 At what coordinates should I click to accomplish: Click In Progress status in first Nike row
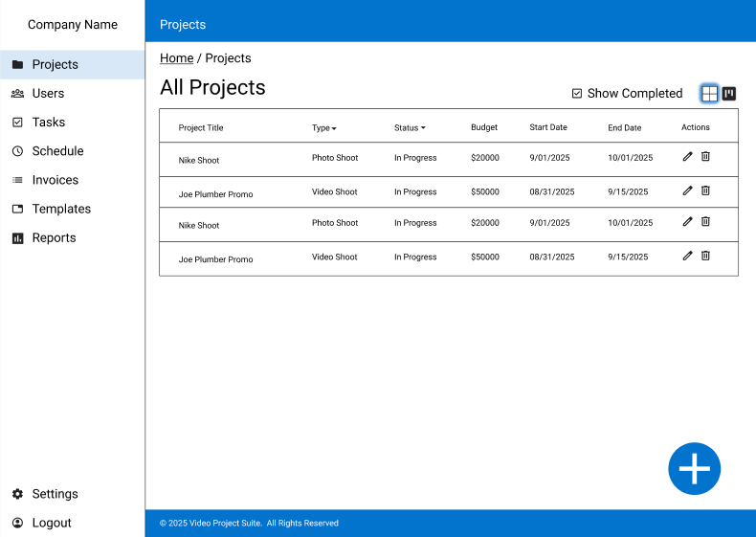pos(415,158)
